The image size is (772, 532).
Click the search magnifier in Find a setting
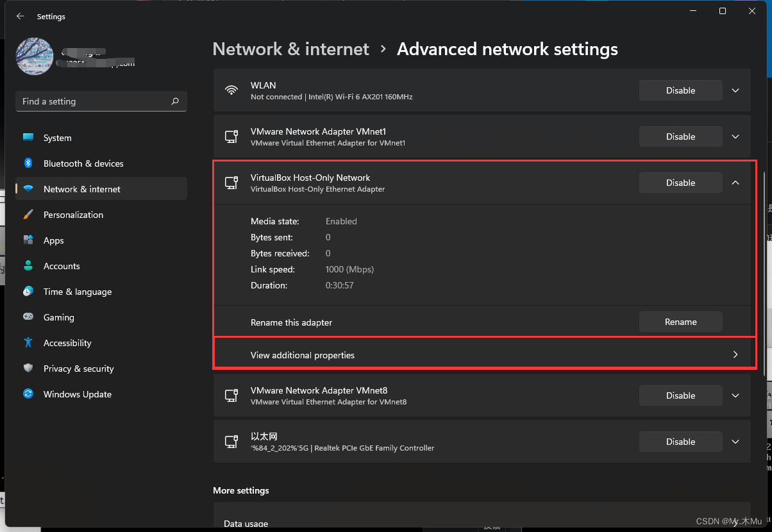pyautogui.click(x=174, y=101)
